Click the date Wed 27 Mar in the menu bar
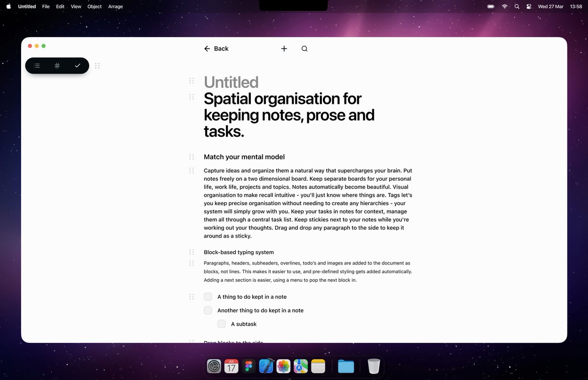This screenshot has width=588, height=380. click(x=550, y=6)
